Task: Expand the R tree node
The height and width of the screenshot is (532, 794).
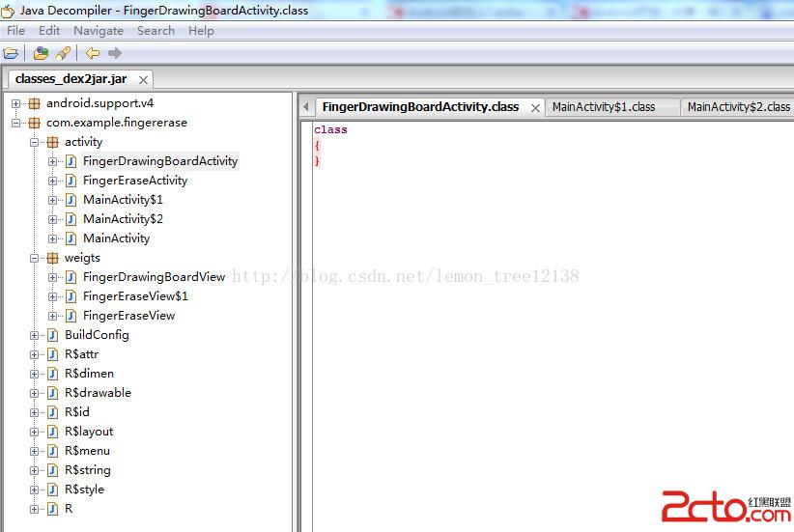Action: 34,509
